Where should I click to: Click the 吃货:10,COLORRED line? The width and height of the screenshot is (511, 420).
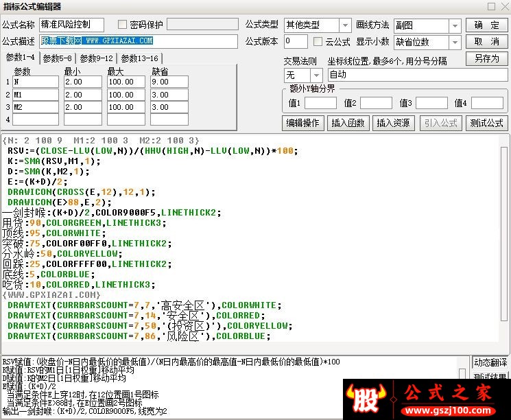click(x=79, y=285)
